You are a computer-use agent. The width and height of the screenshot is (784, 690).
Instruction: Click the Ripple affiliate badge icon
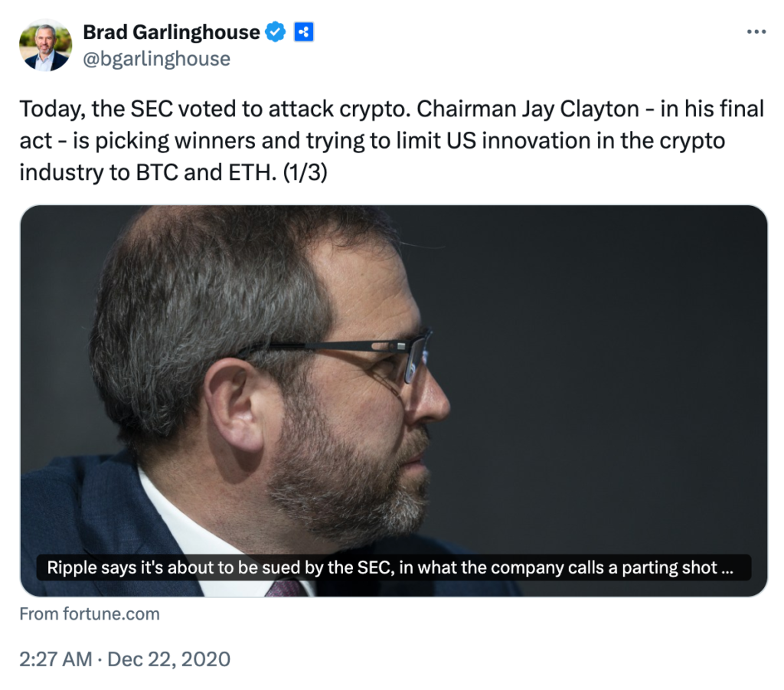pos(304,32)
